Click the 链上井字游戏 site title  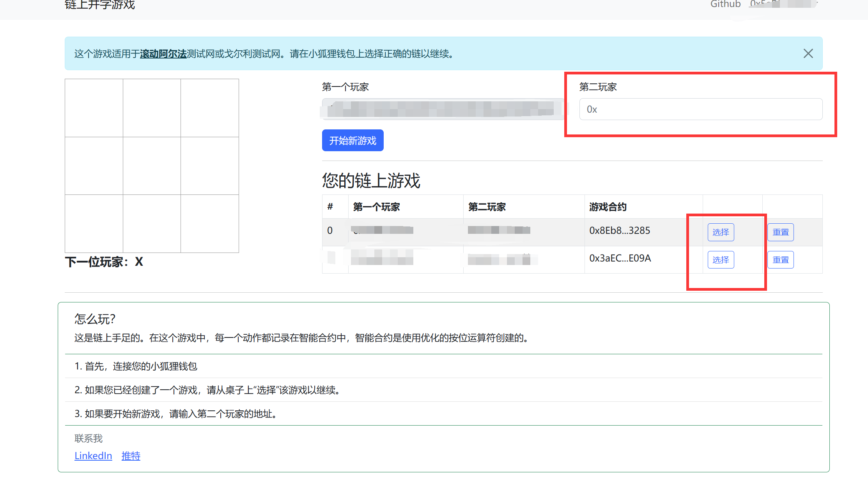pyautogui.click(x=100, y=5)
